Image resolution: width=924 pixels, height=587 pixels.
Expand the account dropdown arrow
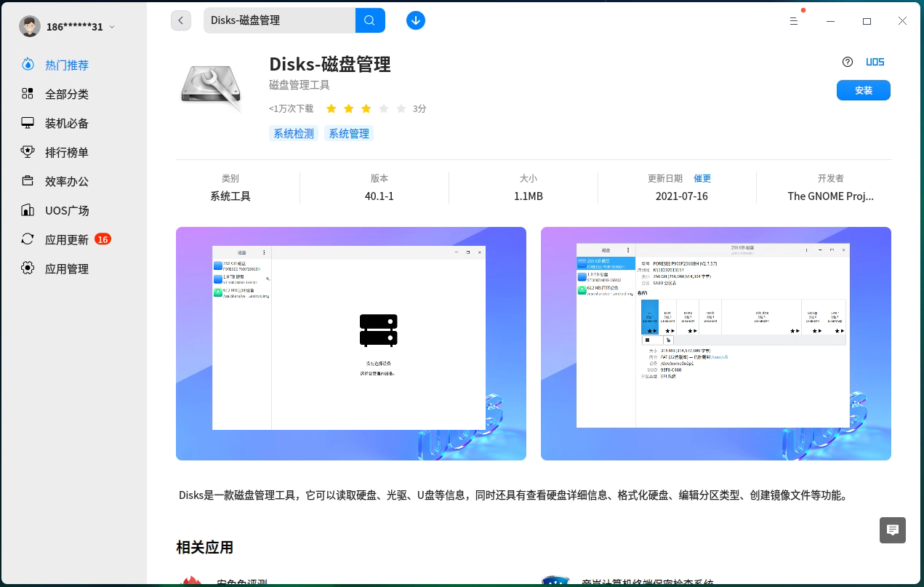[x=112, y=27]
